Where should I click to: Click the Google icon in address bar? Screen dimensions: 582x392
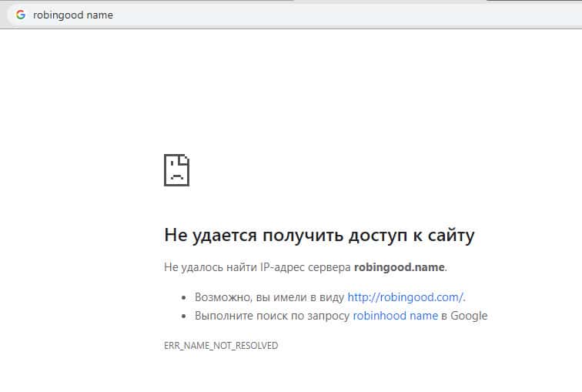[x=20, y=15]
